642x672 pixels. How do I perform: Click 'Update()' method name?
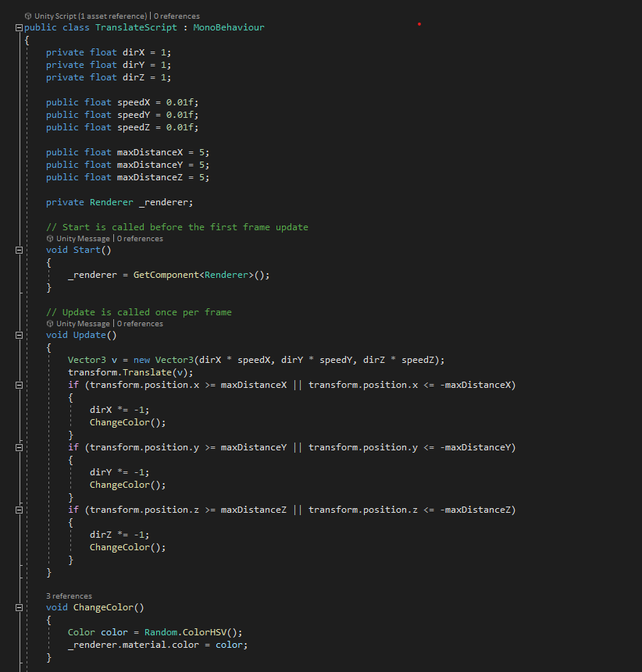click(95, 335)
